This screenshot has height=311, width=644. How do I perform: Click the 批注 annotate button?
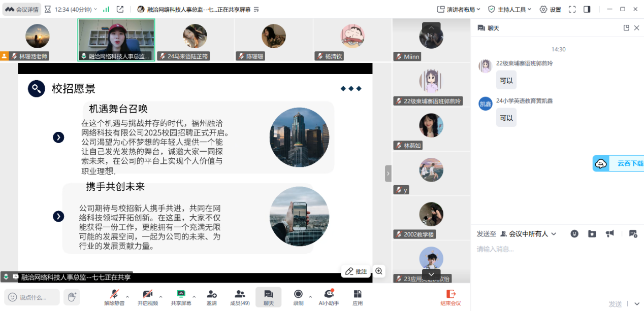click(x=356, y=271)
